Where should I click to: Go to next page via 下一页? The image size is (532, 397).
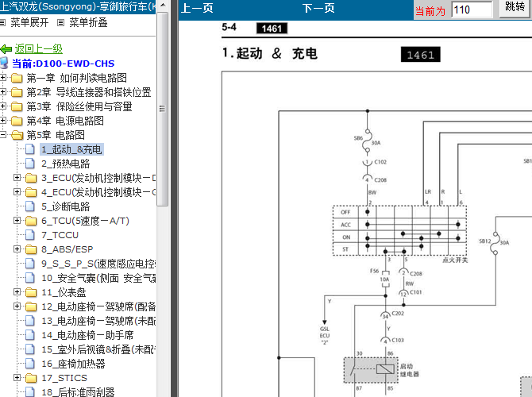click(318, 8)
